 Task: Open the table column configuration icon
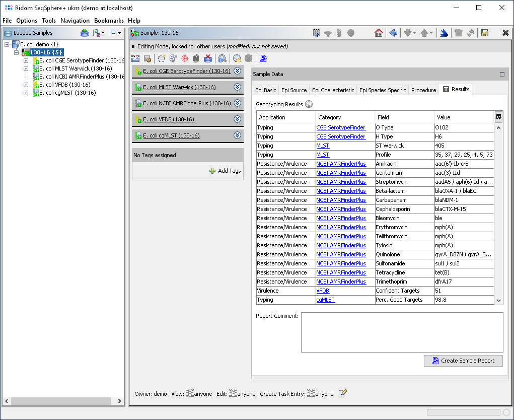pyautogui.click(x=498, y=117)
